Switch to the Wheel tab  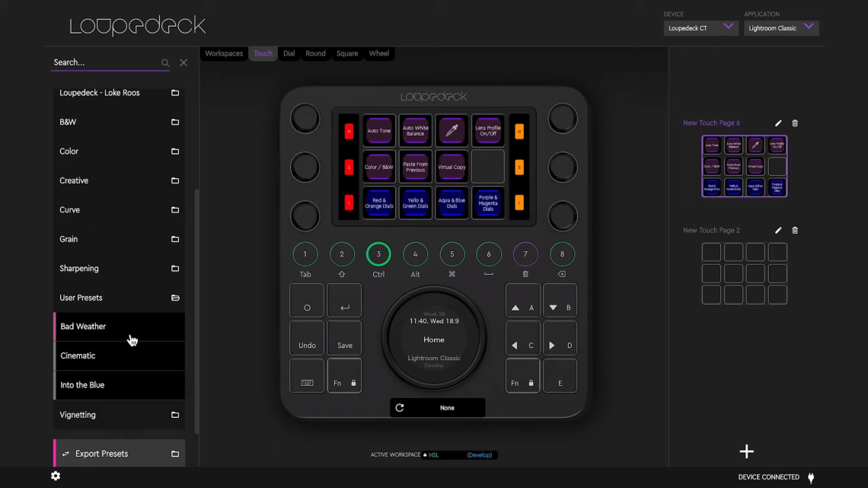379,53
